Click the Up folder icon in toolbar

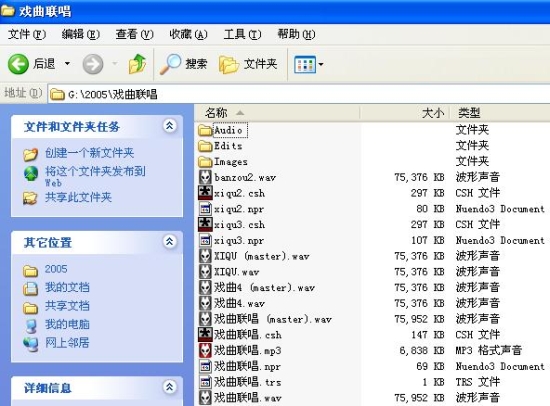pyautogui.click(x=137, y=64)
